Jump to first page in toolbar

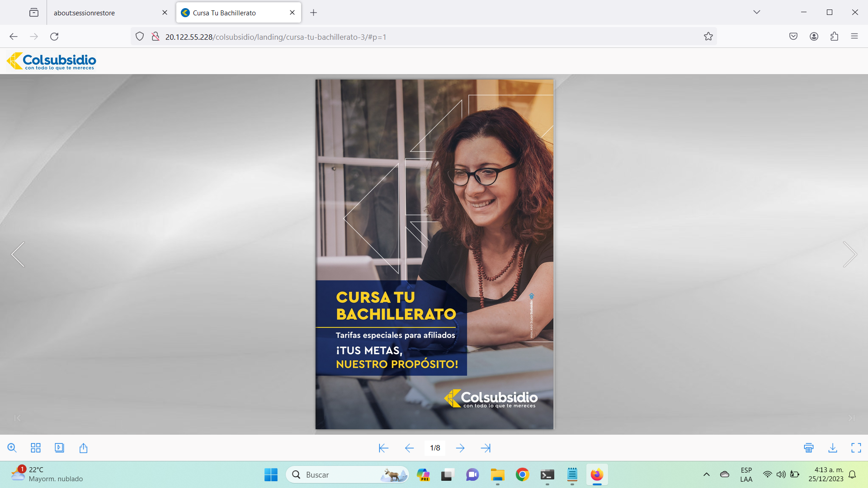pyautogui.click(x=383, y=448)
